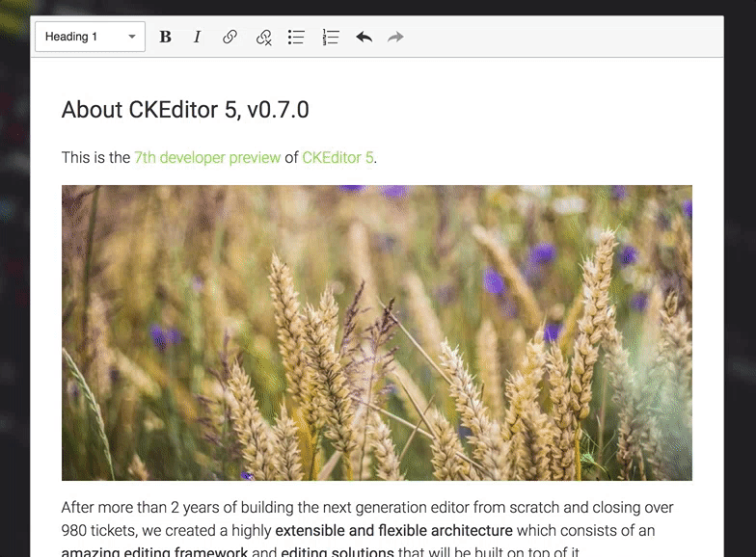Apply numbered list formatting
This screenshot has height=557, width=756.
[331, 37]
